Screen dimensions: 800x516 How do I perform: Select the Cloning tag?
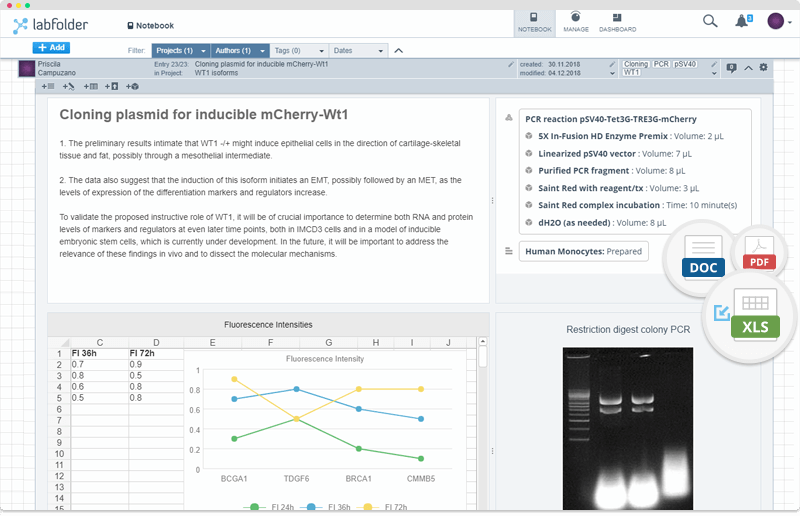(636, 64)
